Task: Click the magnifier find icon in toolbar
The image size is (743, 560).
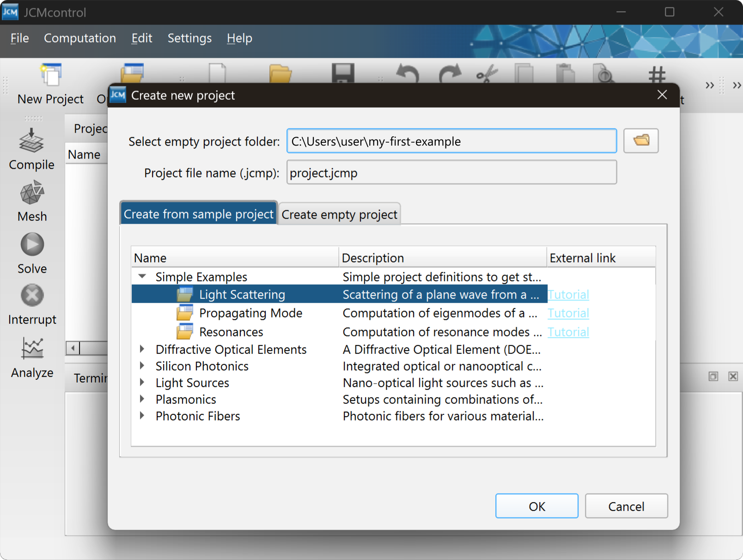Action: [x=604, y=73]
